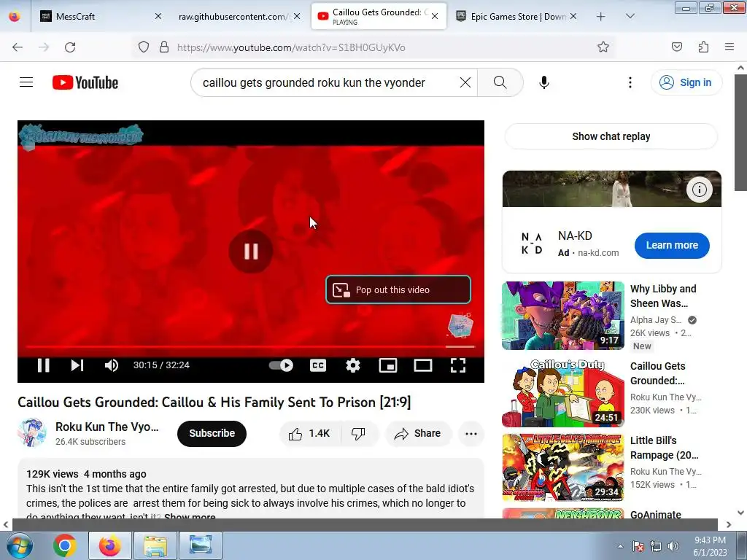Seek along the red video progress bar
Screen dimensions: 747x560
[x=251, y=346]
